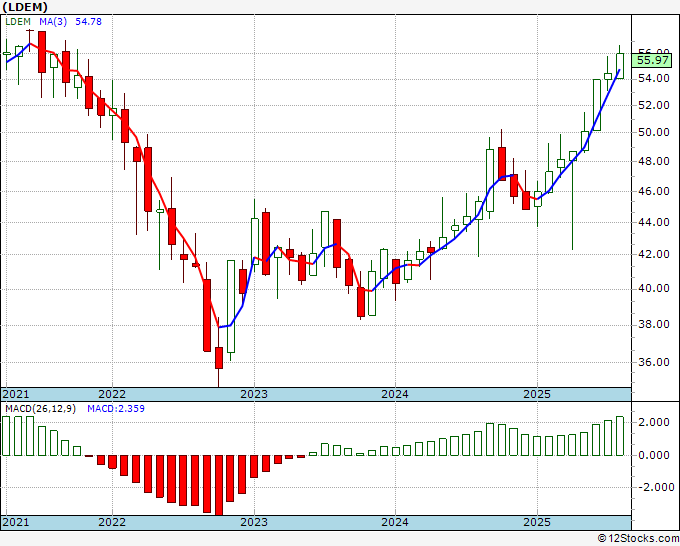
Task: Select the green LDEM legend label
Action: [x=18, y=21]
